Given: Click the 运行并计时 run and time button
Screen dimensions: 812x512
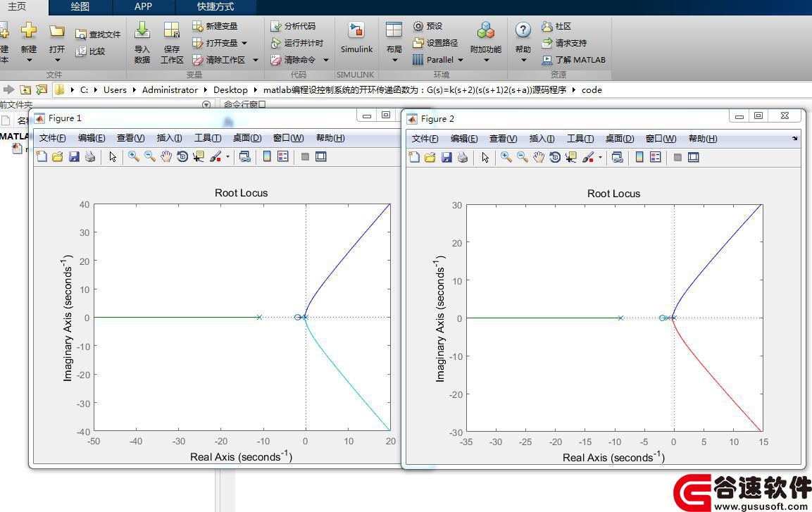Looking at the screenshot, I should point(296,43).
